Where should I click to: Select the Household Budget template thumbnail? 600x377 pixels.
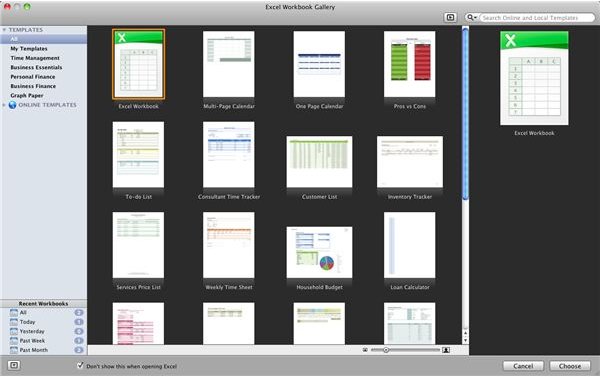tap(320, 252)
